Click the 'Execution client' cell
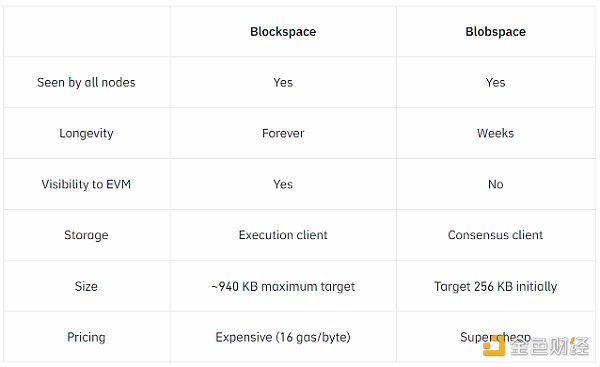The height and width of the screenshot is (367, 600). click(283, 235)
